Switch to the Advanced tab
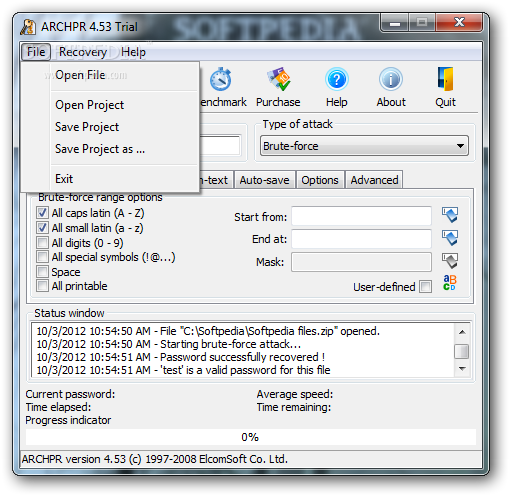 pos(374,180)
